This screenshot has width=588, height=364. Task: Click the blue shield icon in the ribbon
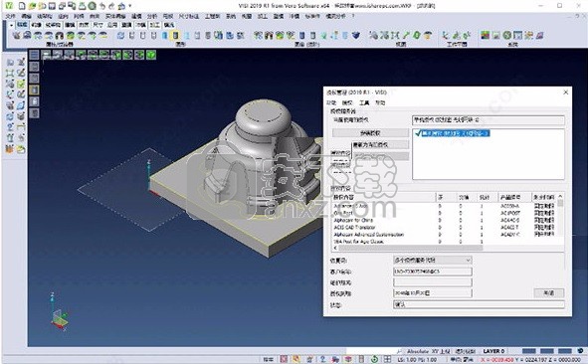tap(356, 35)
